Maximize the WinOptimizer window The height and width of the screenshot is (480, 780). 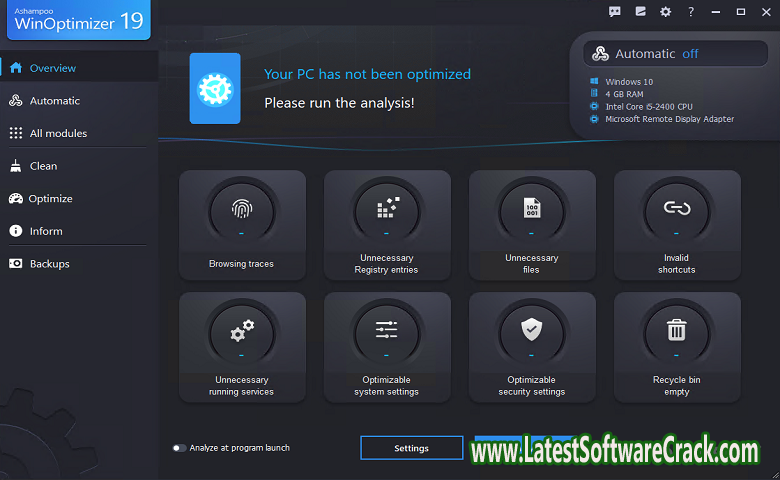pyautogui.click(x=741, y=12)
